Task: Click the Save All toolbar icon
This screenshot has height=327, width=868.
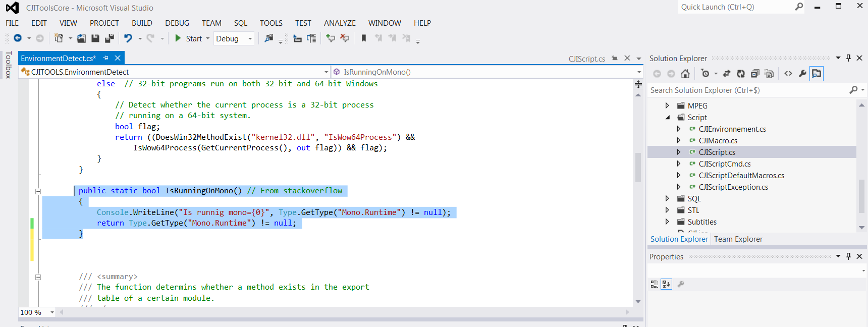Action: pyautogui.click(x=109, y=38)
